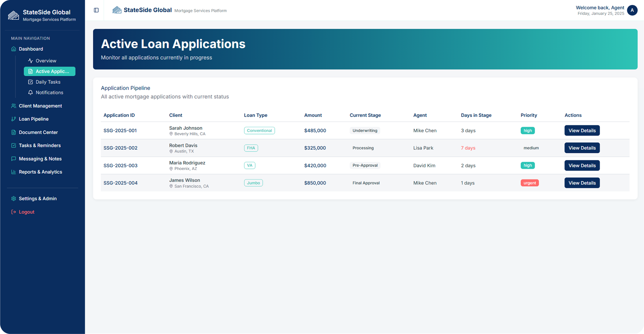Click the Tasks & Reminders check icon
Viewport: 644px width, 334px height.
13,146
